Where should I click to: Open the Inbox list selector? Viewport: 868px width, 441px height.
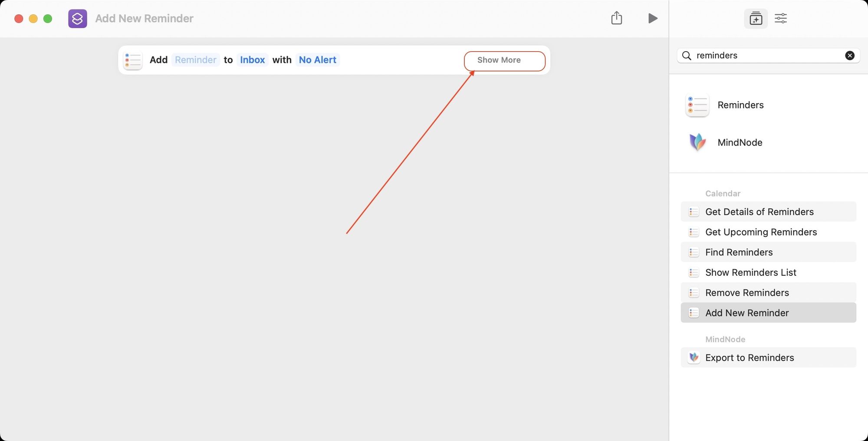coord(252,60)
